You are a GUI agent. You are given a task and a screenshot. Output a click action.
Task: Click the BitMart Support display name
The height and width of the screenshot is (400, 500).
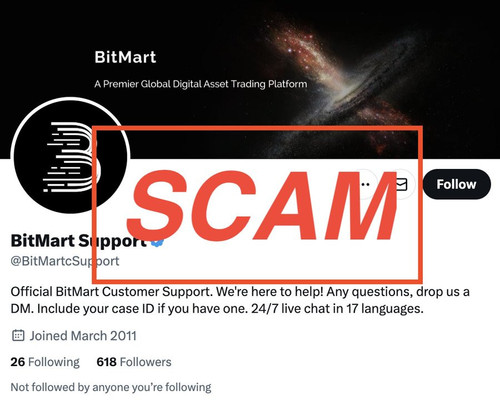[79, 241]
